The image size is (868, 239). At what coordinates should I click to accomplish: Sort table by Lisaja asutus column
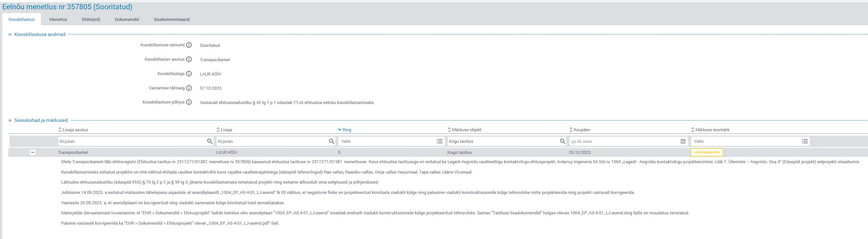[73, 130]
